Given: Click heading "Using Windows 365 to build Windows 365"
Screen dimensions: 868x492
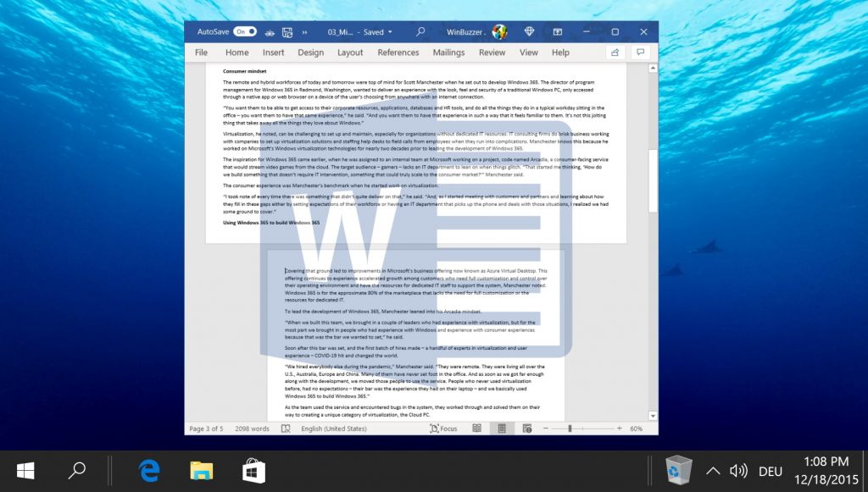Looking at the screenshot, I should pyautogui.click(x=271, y=223).
